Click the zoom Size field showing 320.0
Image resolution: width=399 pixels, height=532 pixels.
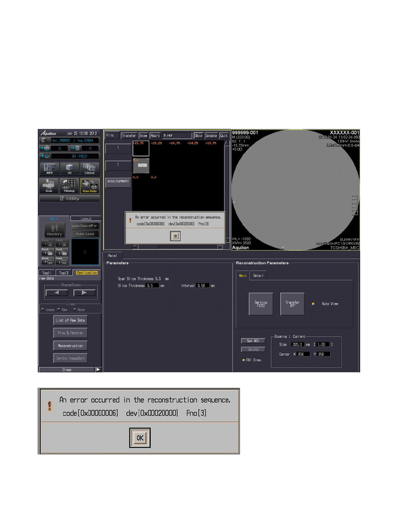point(298,344)
